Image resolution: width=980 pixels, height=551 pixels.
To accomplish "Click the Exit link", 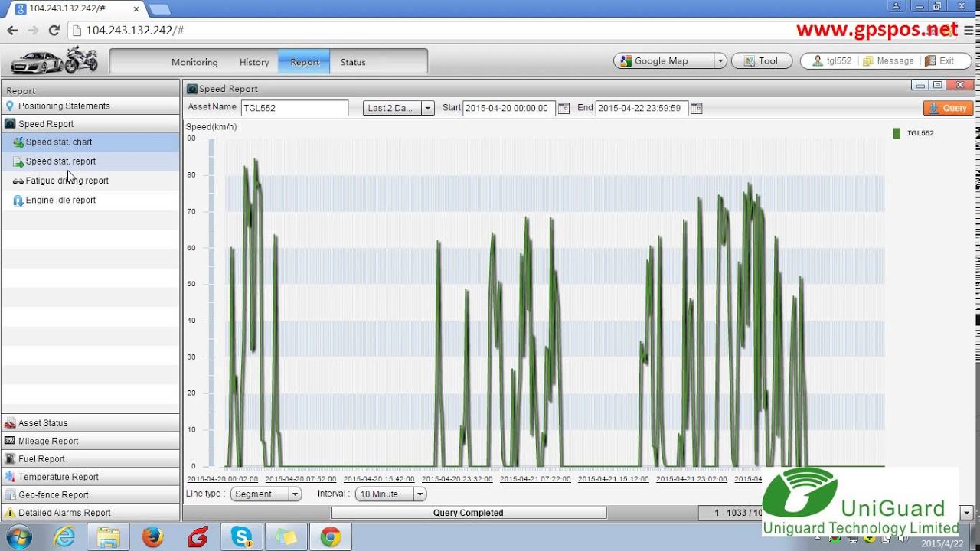I will click(939, 61).
